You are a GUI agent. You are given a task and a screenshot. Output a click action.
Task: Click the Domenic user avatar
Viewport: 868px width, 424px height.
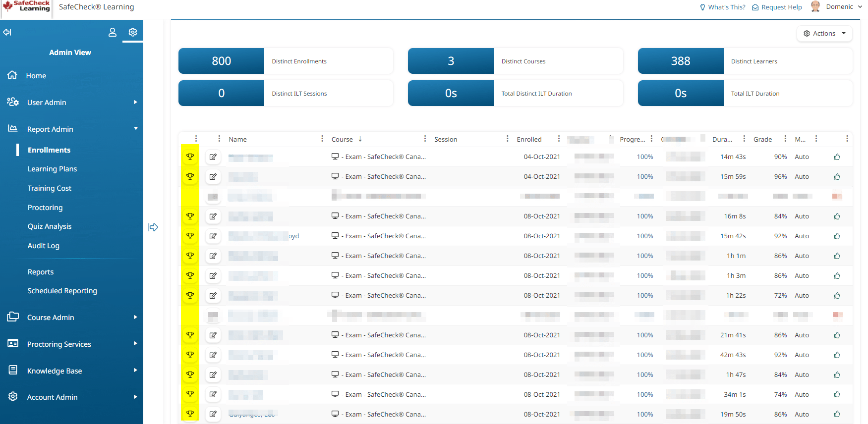pos(815,6)
